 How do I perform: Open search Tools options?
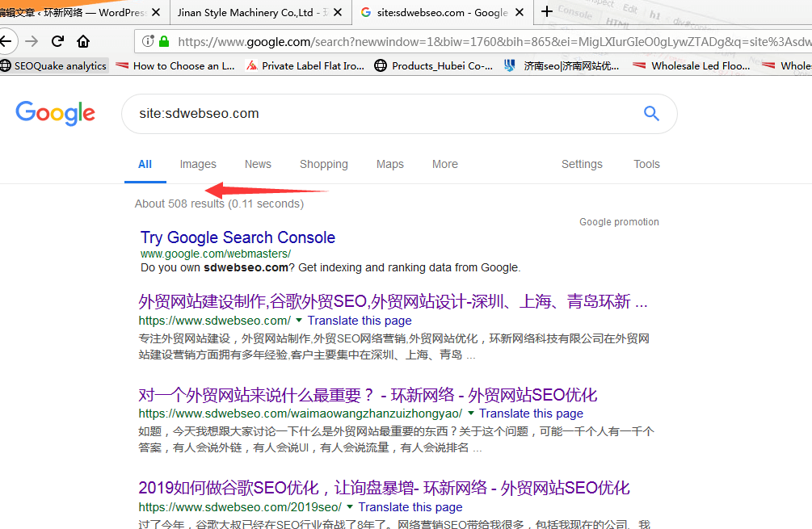pos(647,164)
